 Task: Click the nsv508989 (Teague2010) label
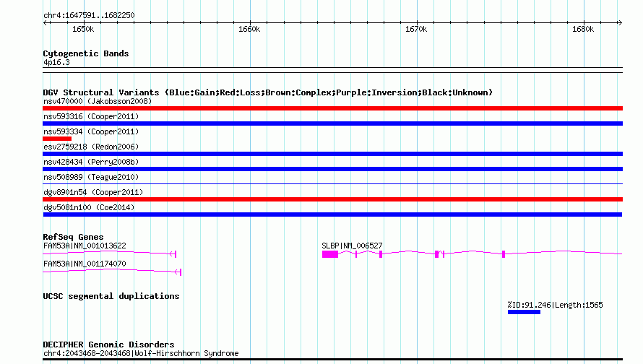pyautogui.click(x=91, y=177)
